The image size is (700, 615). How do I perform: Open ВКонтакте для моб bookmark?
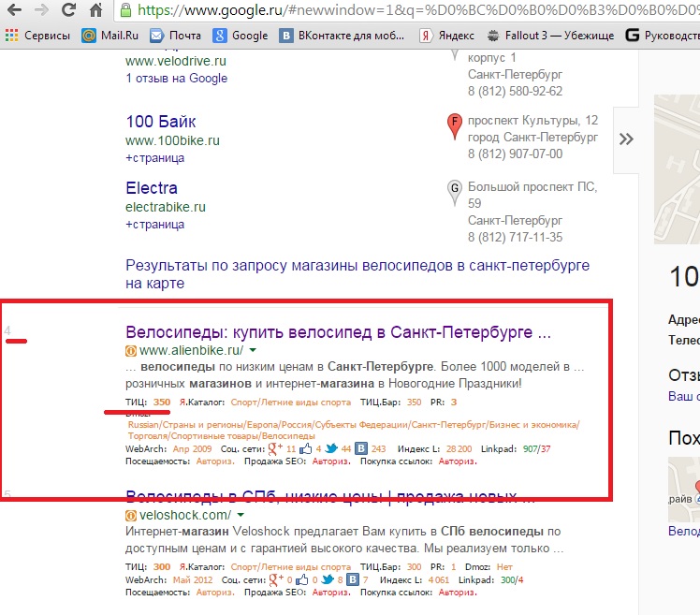click(x=342, y=36)
